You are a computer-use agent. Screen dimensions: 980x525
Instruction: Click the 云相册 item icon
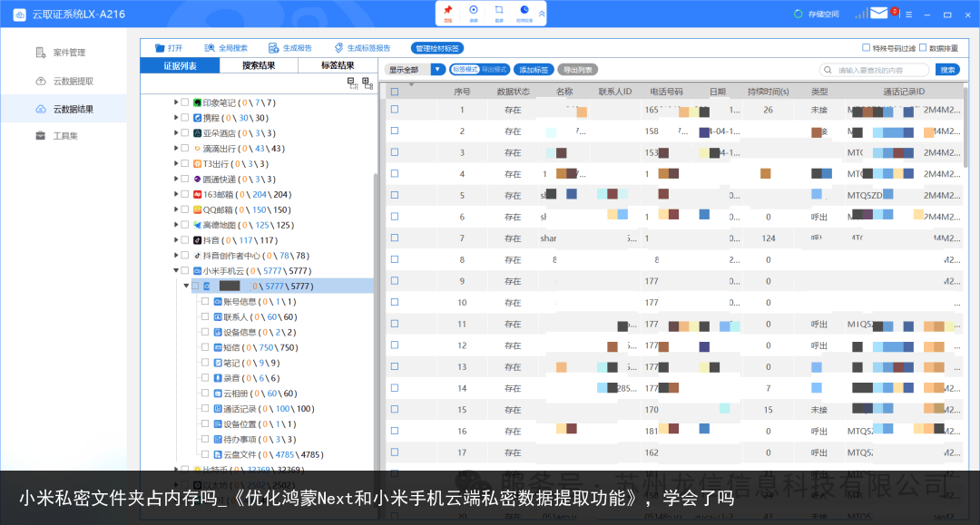[x=218, y=394]
